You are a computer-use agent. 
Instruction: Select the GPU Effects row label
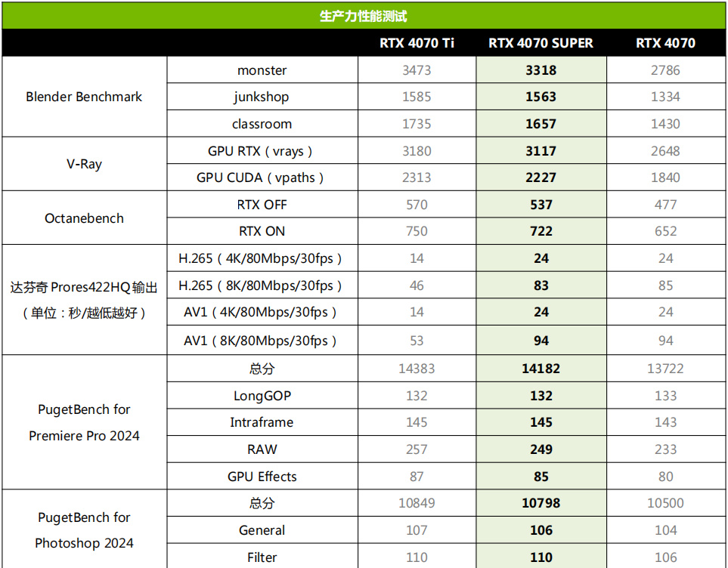[262, 477]
